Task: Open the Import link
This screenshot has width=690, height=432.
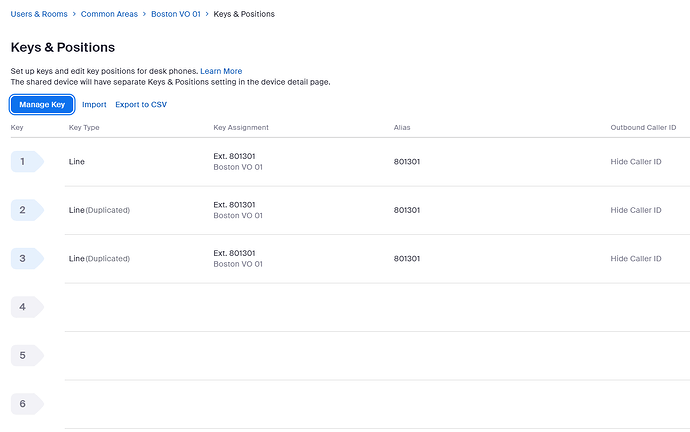Action: (x=94, y=104)
